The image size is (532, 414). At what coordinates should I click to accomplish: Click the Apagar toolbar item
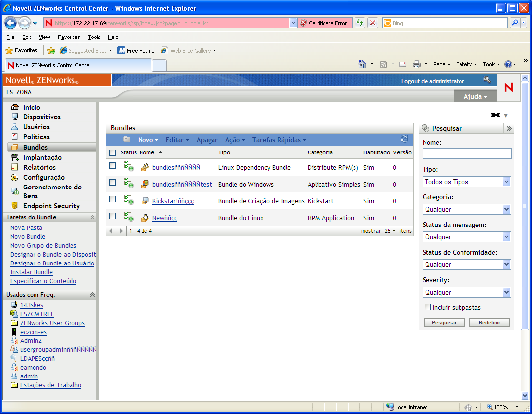pyautogui.click(x=207, y=140)
